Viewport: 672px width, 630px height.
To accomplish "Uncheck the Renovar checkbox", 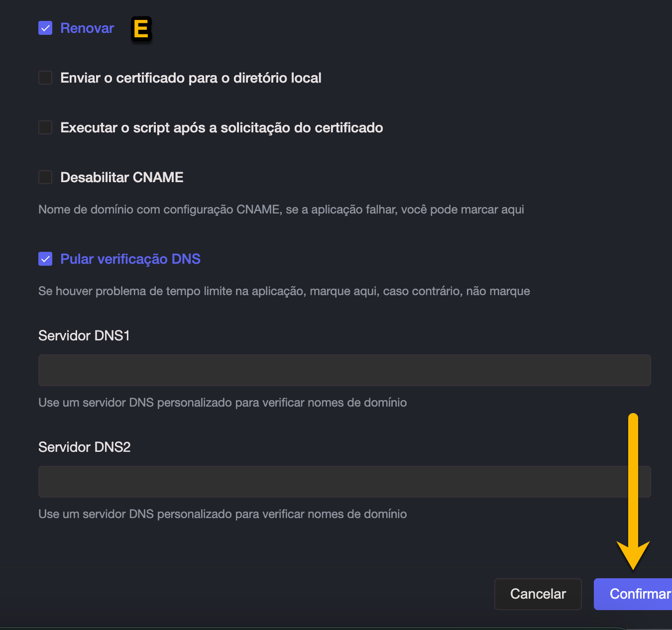I will 45,28.
